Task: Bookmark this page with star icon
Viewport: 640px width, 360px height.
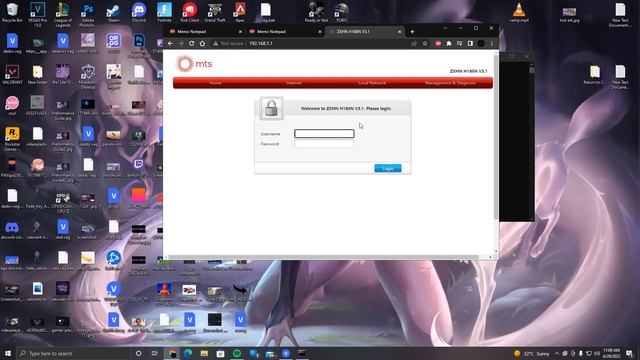Action: pos(425,43)
